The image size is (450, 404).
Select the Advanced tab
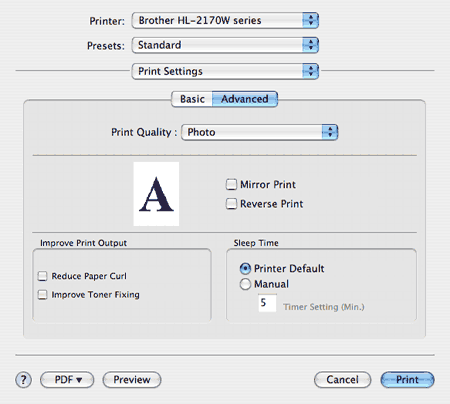pos(245,99)
